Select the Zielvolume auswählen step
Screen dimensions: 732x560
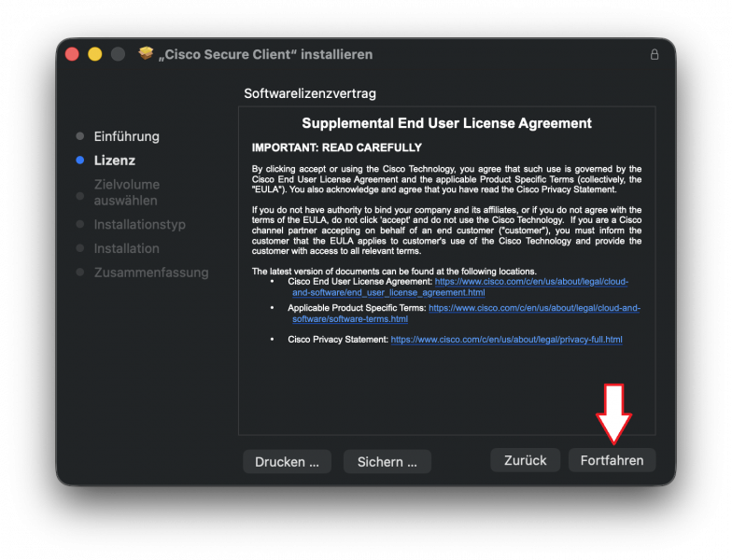[127, 192]
